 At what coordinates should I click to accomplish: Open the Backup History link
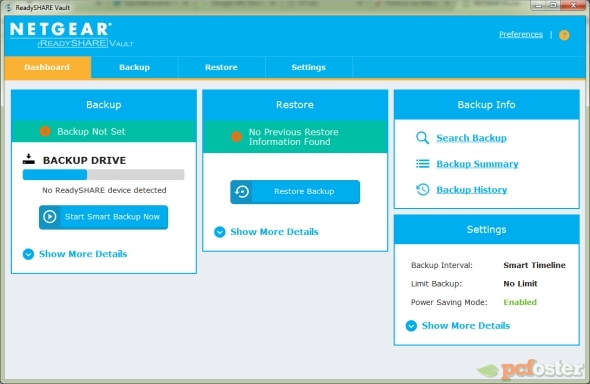pos(472,190)
